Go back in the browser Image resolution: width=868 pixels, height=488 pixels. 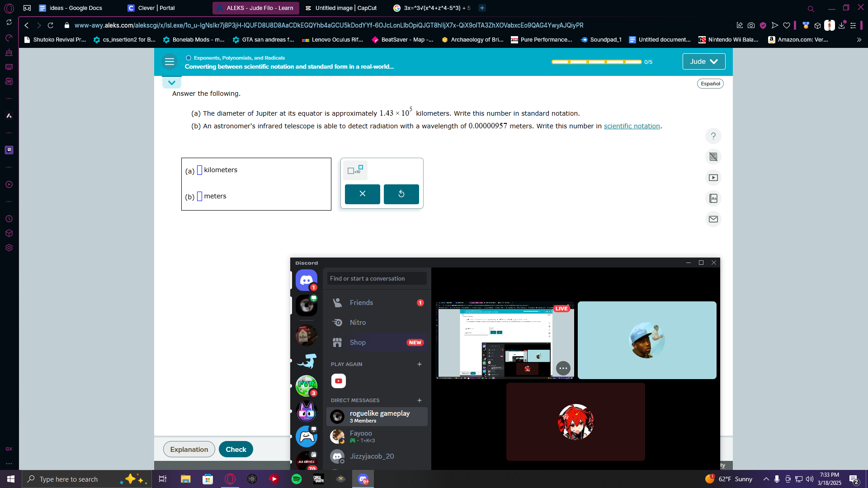point(26,25)
